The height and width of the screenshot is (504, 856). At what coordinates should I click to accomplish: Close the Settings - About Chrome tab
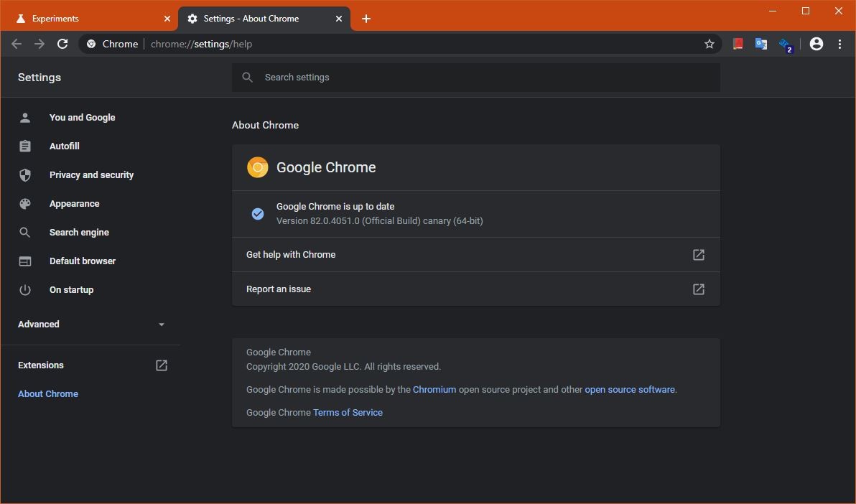click(339, 19)
